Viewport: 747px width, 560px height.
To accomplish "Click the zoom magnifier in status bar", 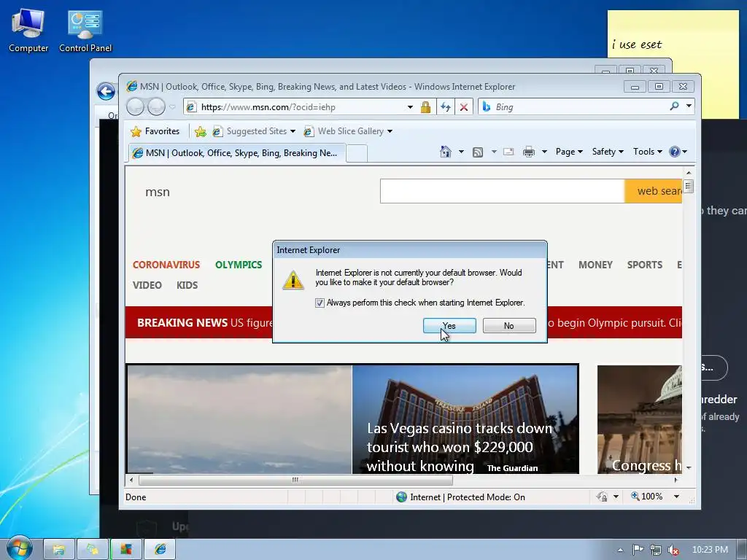I will pyautogui.click(x=635, y=496).
